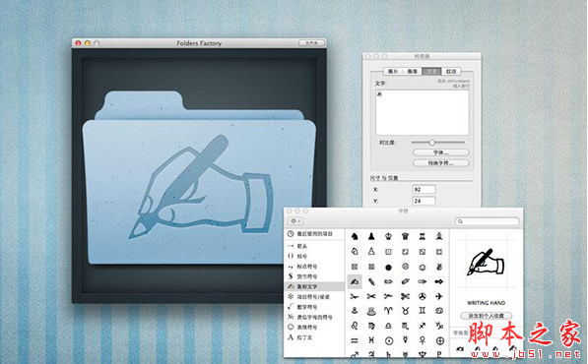This screenshot has width=588, height=364.
Task: Select the Sagittarius arrow glyph
Action: point(423,326)
